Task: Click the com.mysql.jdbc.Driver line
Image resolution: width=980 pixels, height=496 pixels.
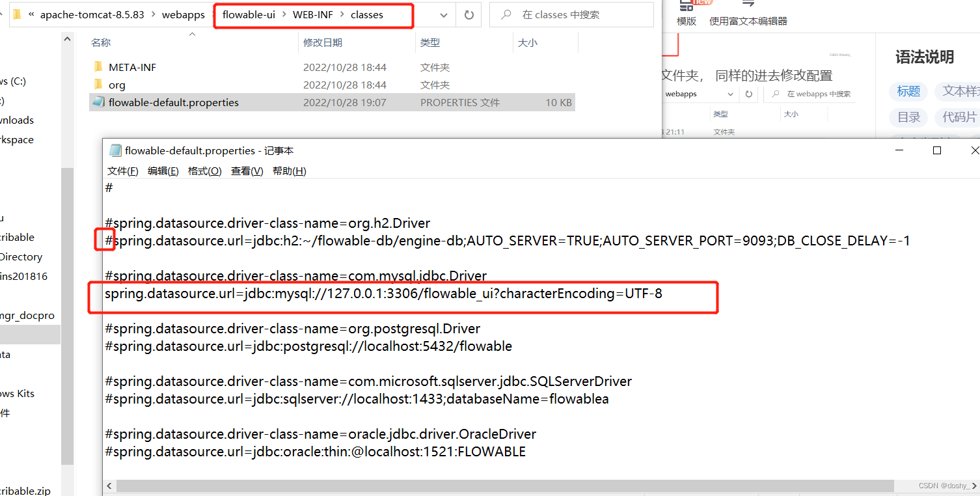Action: (295, 276)
